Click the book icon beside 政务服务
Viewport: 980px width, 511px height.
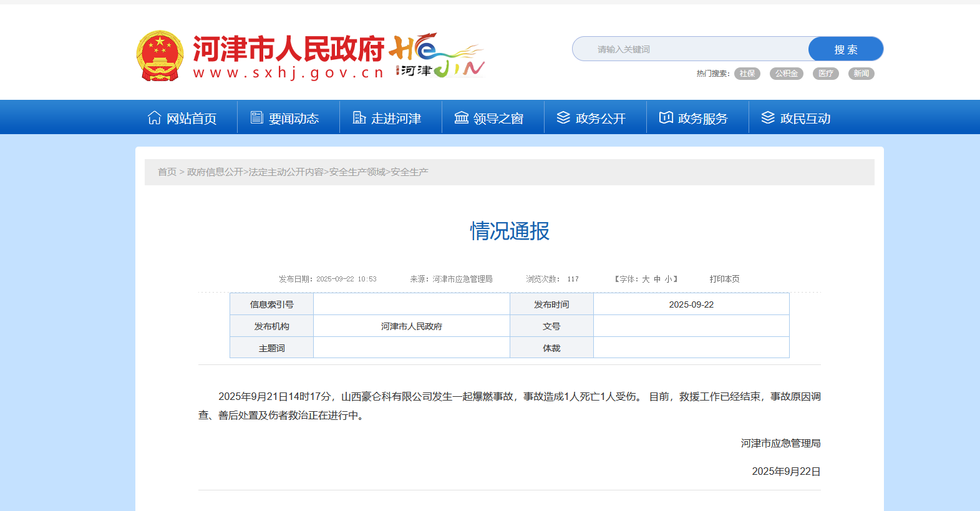click(x=666, y=118)
